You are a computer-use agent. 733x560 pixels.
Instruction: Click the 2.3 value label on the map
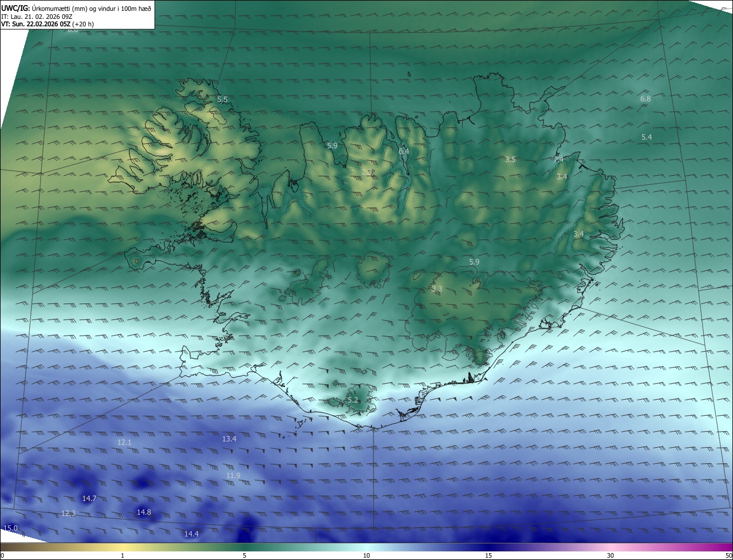367,171
